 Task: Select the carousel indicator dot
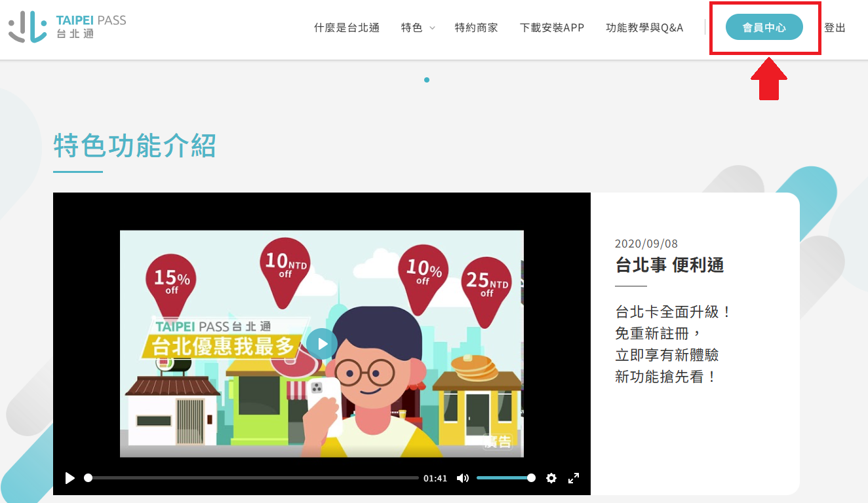tap(427, 80)
